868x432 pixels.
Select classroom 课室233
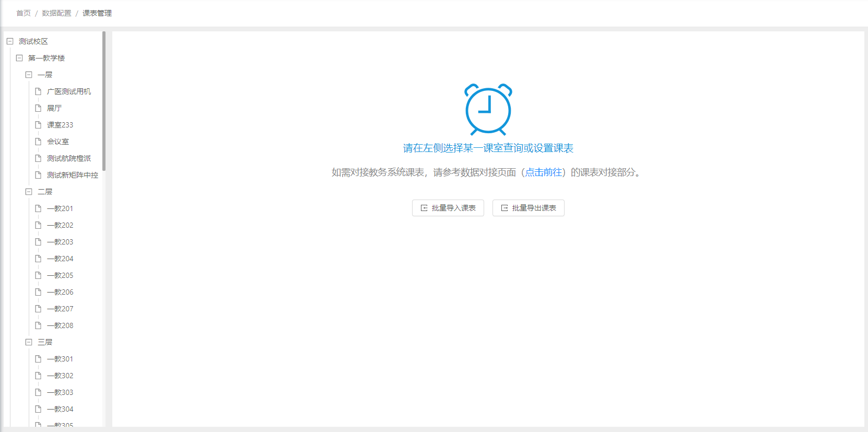(x=60, y=125)
